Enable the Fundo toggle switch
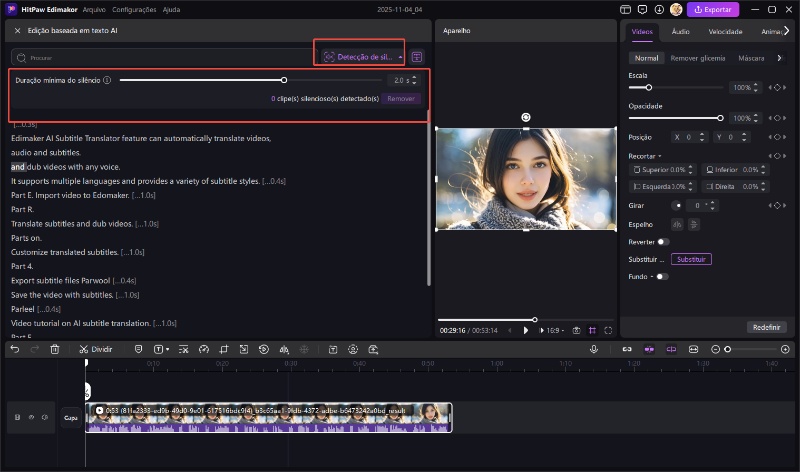The height and width of the screenshot is (472, 800). click(662, 276)
